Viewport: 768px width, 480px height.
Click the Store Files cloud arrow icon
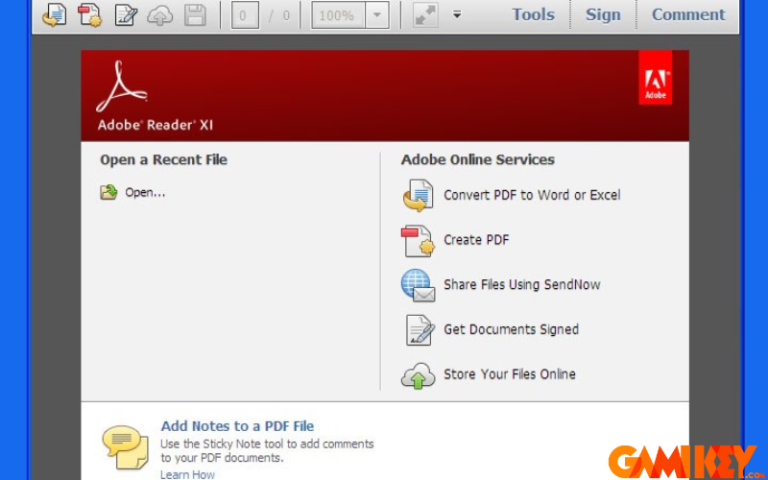point(418,375)
